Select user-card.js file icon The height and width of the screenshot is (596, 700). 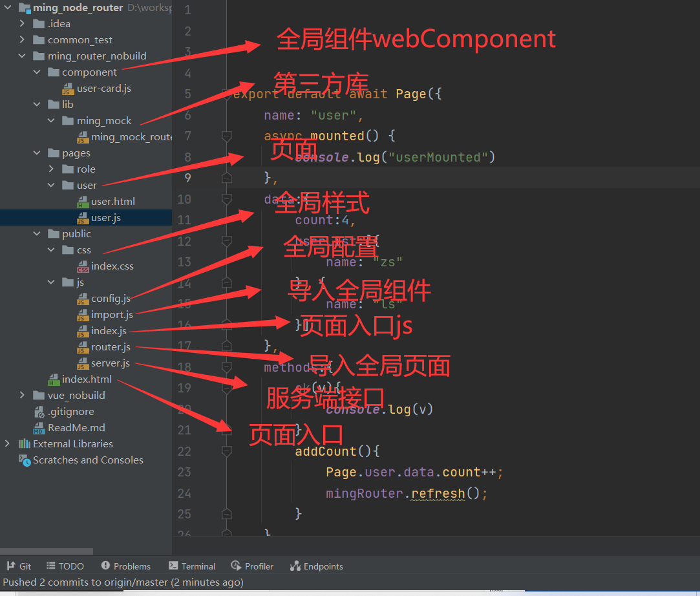[x=68, y=89]
